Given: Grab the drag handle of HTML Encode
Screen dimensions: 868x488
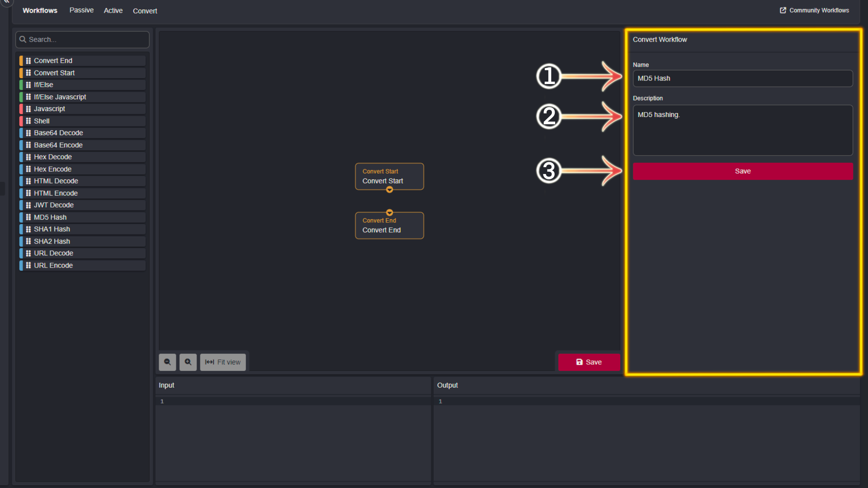Looking at the screenshot, I should click(28, 193).
